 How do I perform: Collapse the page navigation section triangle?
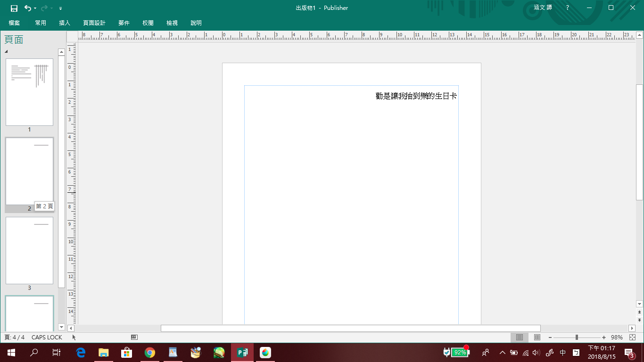7,51
